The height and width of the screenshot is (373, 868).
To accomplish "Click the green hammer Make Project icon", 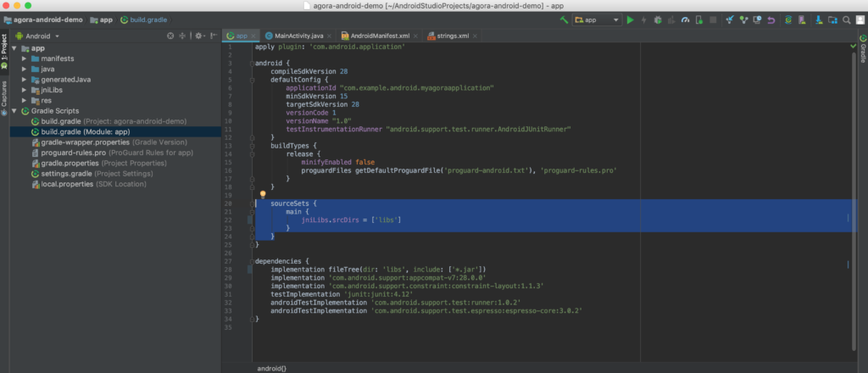I will pyautogui.click(x=564, y=20).
